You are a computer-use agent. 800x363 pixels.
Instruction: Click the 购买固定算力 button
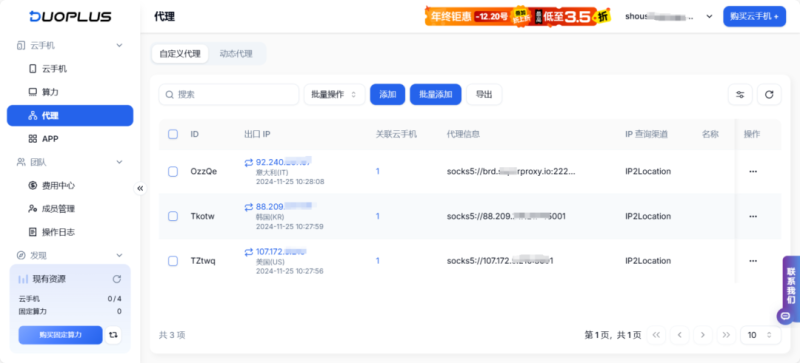coord(61,335)
